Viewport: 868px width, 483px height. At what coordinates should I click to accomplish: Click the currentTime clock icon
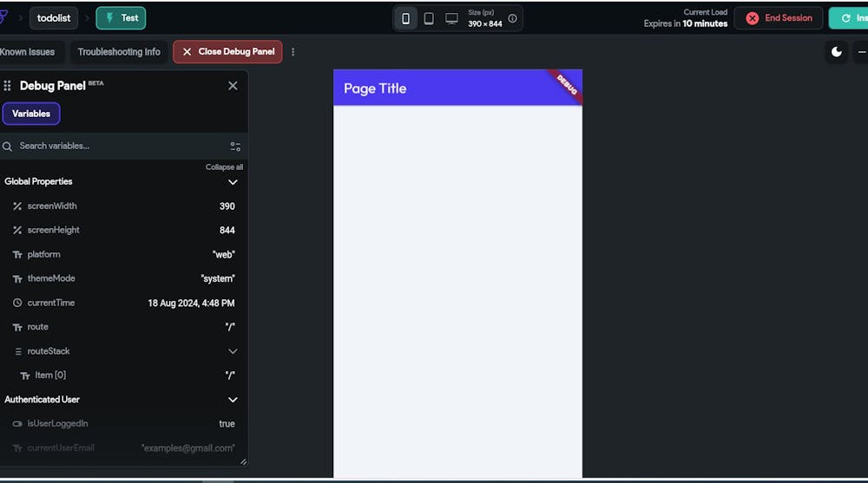click(x=17, y=303)
